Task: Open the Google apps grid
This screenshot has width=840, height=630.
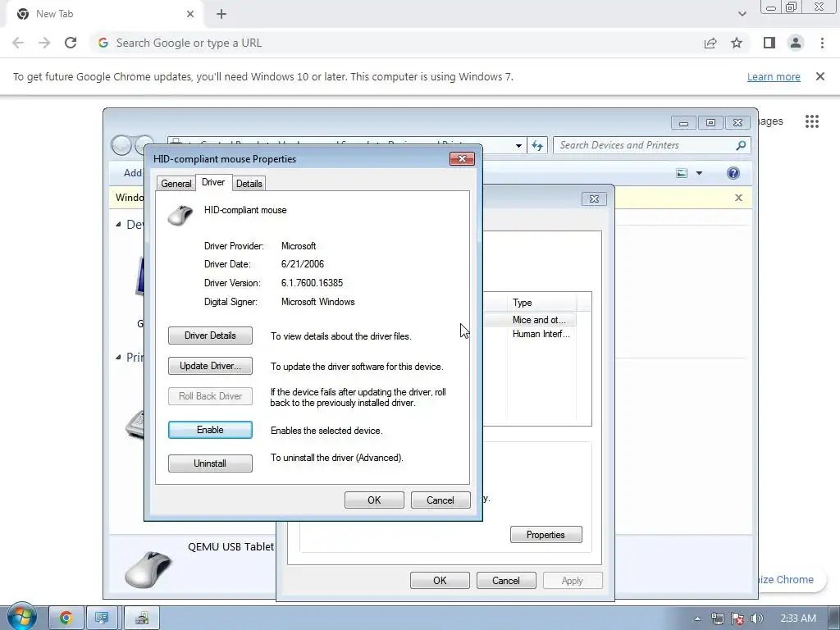Action: point(812,121)
